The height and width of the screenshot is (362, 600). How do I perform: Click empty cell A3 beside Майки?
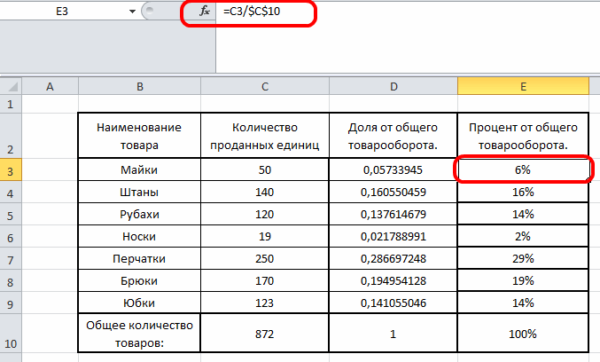click(50, 170)
